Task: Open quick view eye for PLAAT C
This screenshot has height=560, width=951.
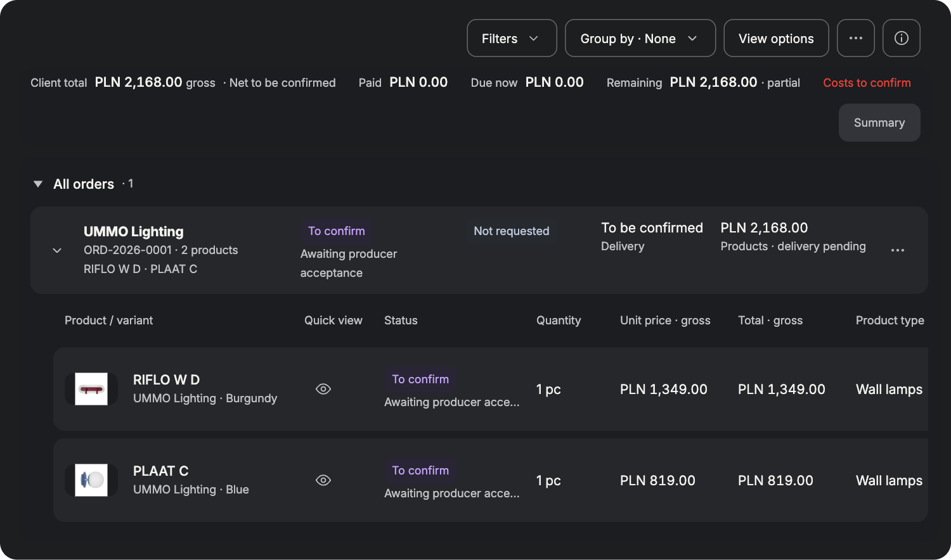Action: click(323, 480)
